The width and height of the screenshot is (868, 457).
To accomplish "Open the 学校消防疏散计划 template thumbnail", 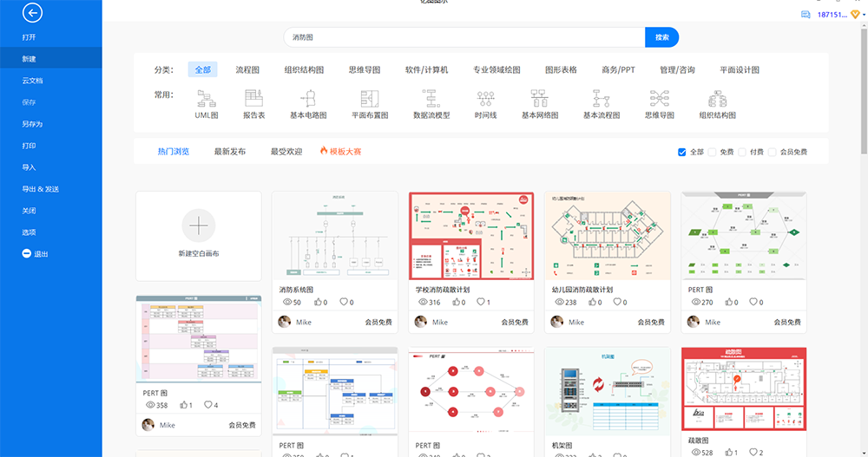I will (471, 236).
